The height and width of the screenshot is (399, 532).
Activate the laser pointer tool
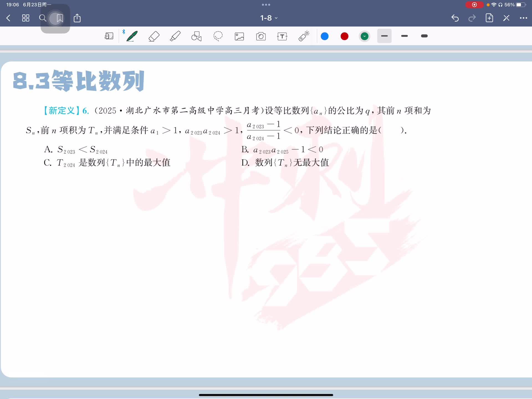pos(304,36)
